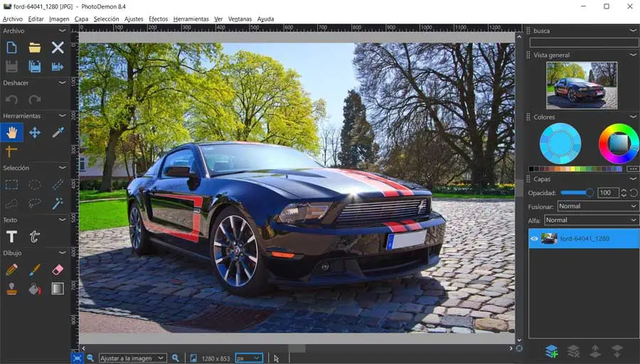The width and height of the screenshot is (640, 364).
Task: Select the Magic Wand selection tool
Action: point(58,203)
